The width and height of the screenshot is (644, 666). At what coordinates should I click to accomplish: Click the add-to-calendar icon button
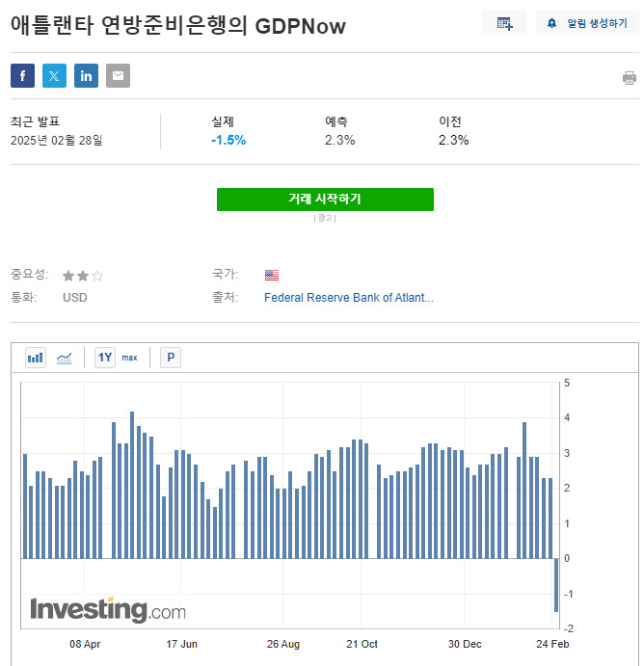tap(504, 23)
